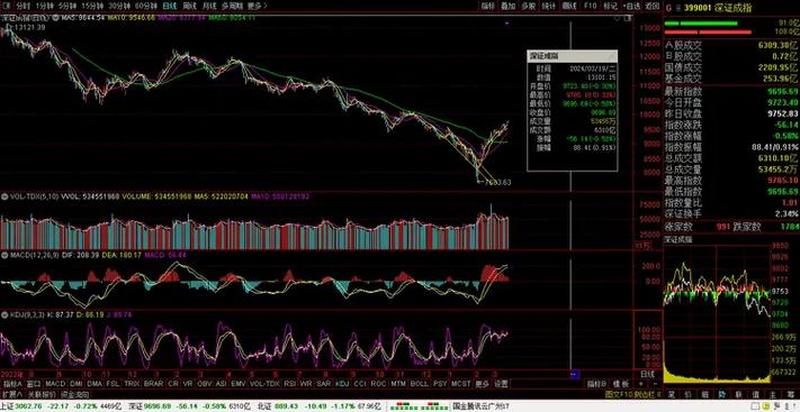Click the 国金腾讯云广州 server status text
Image resolution: width=800 pixels, height=412 pixels.
[480, 406]
